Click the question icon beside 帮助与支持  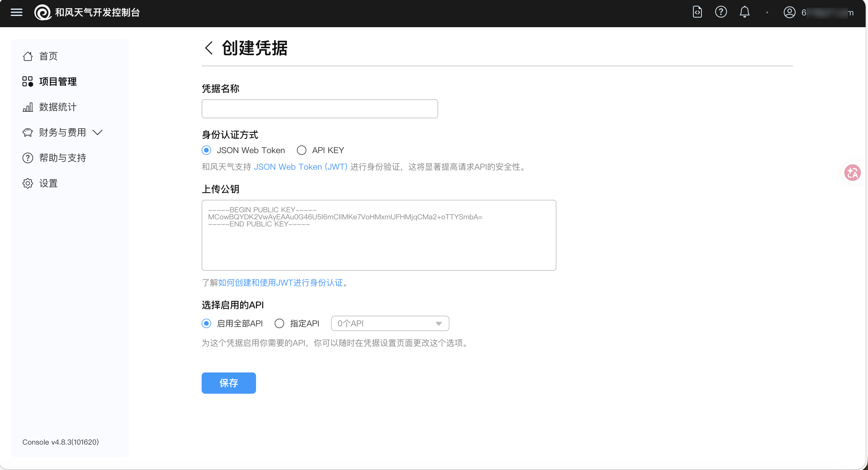pyautogui.click(x=27, y=158)
